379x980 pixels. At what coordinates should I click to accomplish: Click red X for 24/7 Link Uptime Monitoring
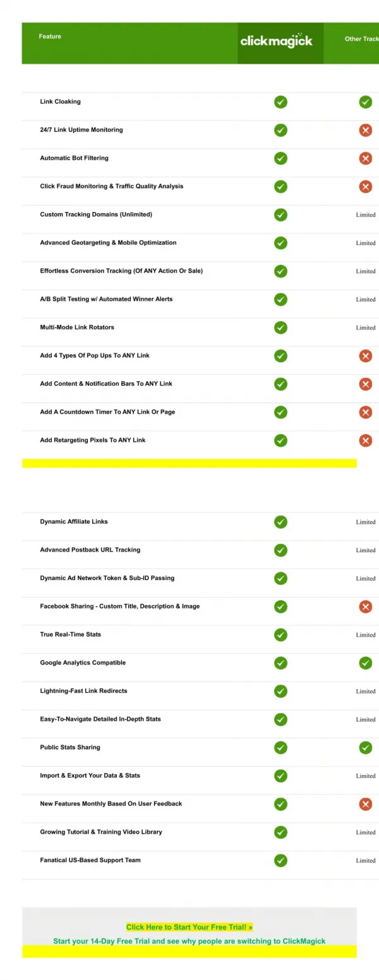pos(365,130)
